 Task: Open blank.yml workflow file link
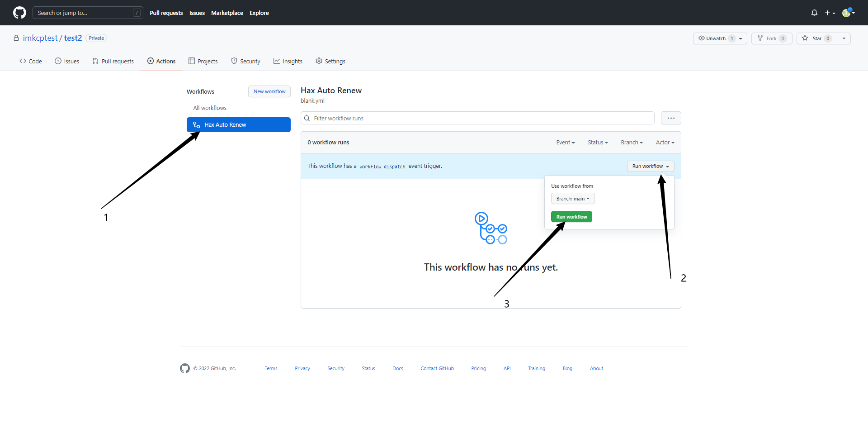coord(312,100)
